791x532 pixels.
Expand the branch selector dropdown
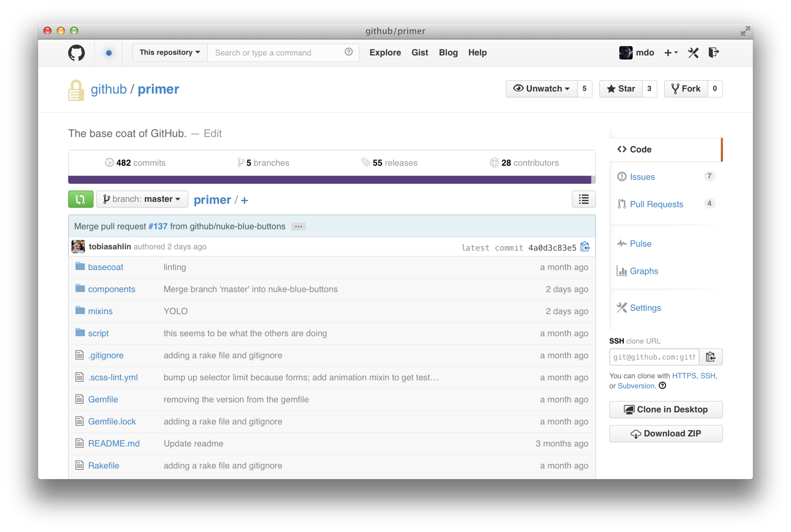pyautogui.click(x=141, y=199)
